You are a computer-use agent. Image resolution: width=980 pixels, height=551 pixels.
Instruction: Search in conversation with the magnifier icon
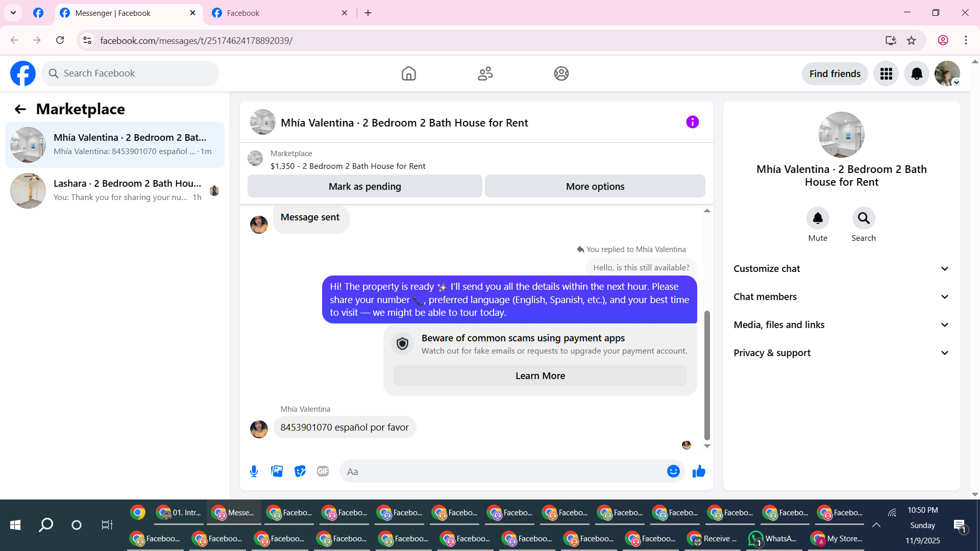pos(864,218)
